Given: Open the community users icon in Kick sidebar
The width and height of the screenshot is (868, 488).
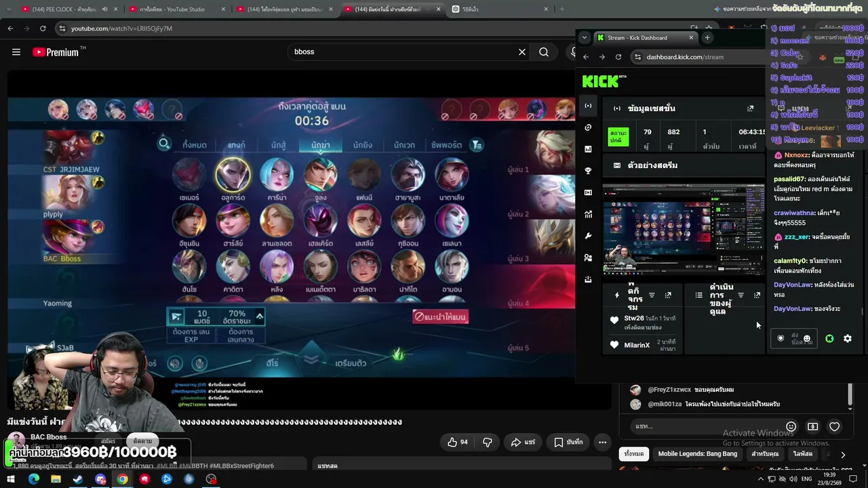Looking at the screenshot, I should coord(588,258).
